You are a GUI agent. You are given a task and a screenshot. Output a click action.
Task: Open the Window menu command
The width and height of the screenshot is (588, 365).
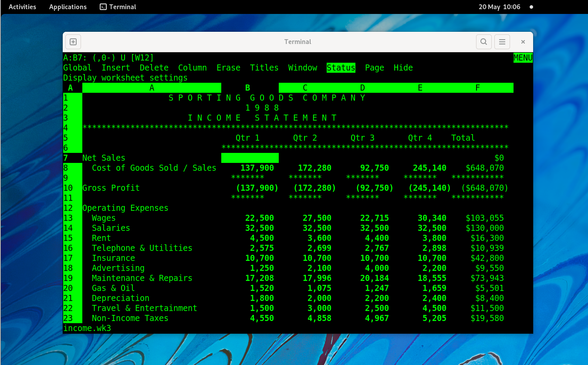tap(302, 68)
